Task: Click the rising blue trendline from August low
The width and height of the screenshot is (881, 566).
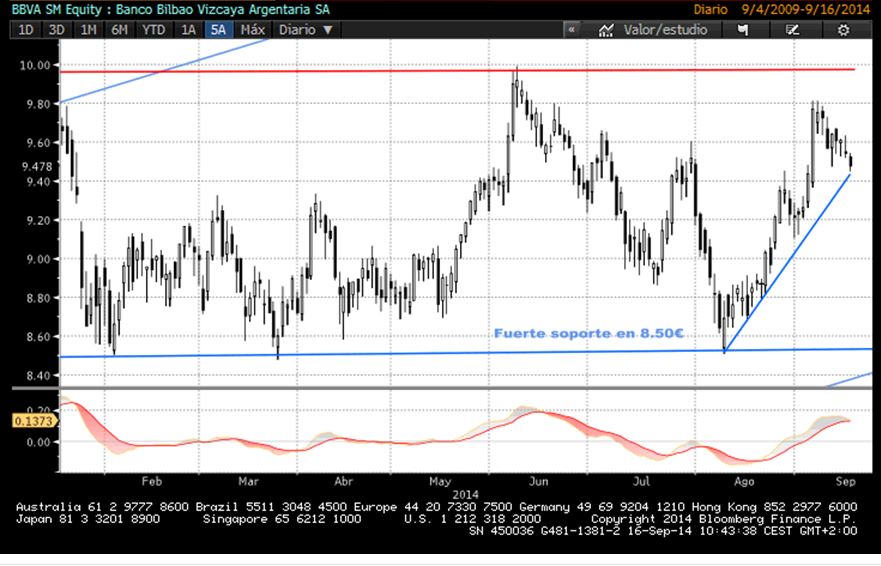Action: pos(787,263)
